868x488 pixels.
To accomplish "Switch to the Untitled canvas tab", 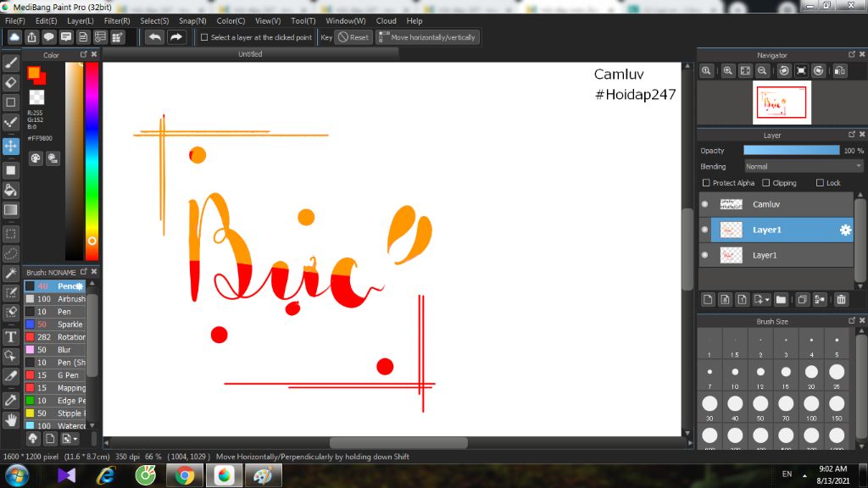I will click(x=250, y=54).
